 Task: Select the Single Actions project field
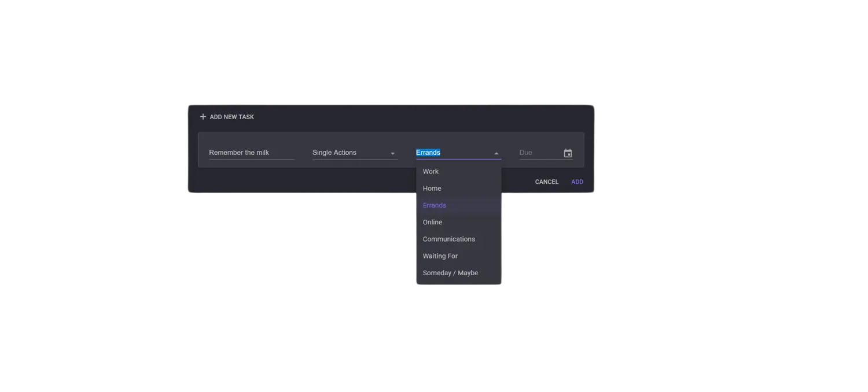coord(341,152)
